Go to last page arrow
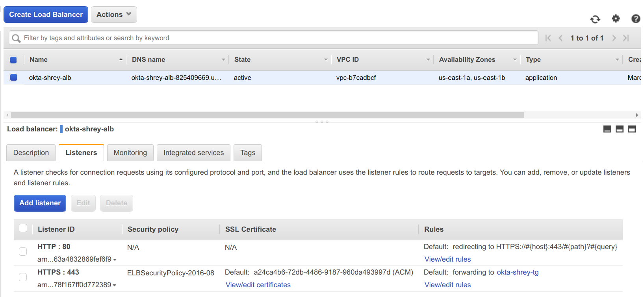This screenshot has height=297, width=644. click(626, 38)
